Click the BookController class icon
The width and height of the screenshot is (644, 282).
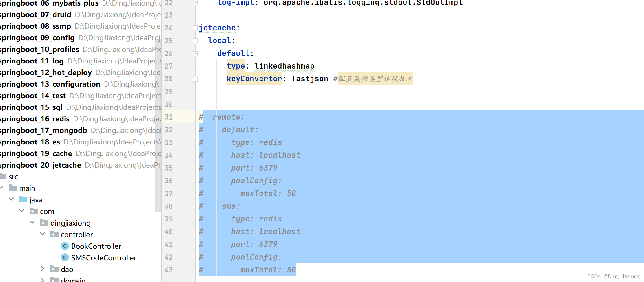65,246
